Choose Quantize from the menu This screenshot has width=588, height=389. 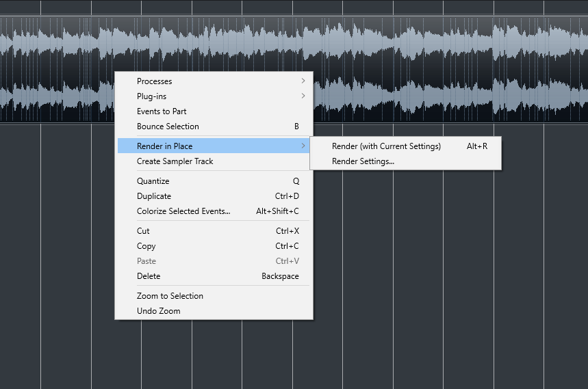(x=153, y=181)
